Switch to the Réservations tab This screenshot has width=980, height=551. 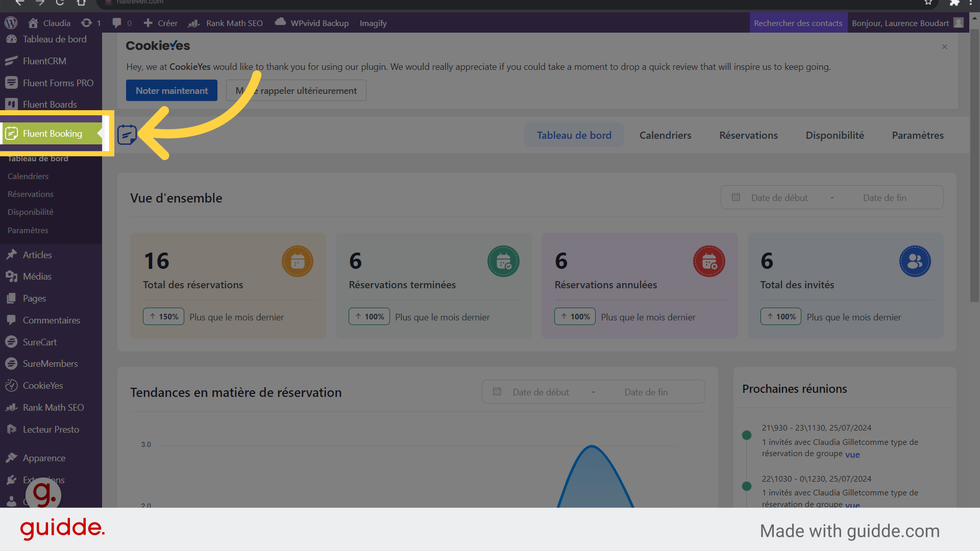click(748, 135)
